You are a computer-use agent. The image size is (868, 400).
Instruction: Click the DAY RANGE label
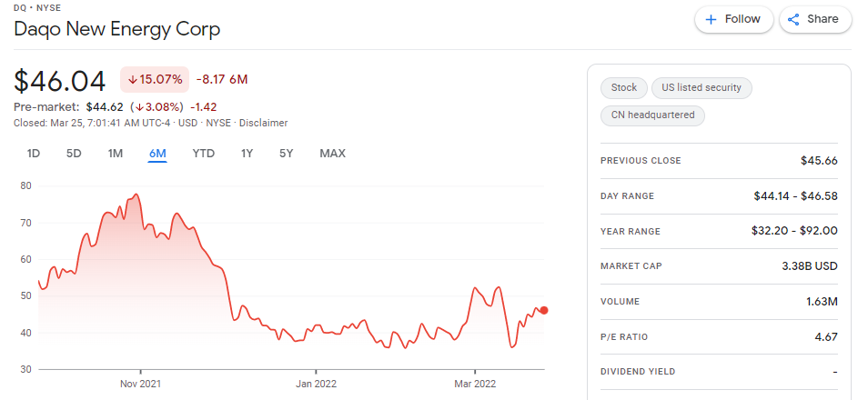coord(627,195)
